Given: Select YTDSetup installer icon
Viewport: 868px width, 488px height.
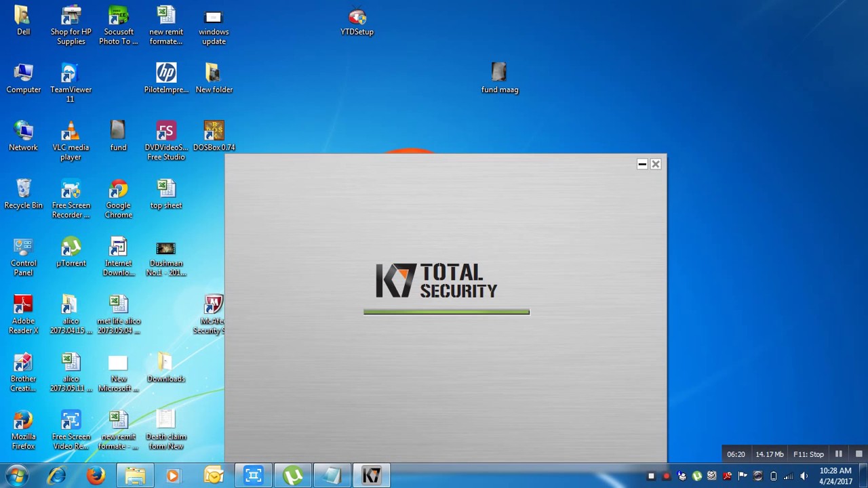Looking at the screenshot, I should (357, 21).
